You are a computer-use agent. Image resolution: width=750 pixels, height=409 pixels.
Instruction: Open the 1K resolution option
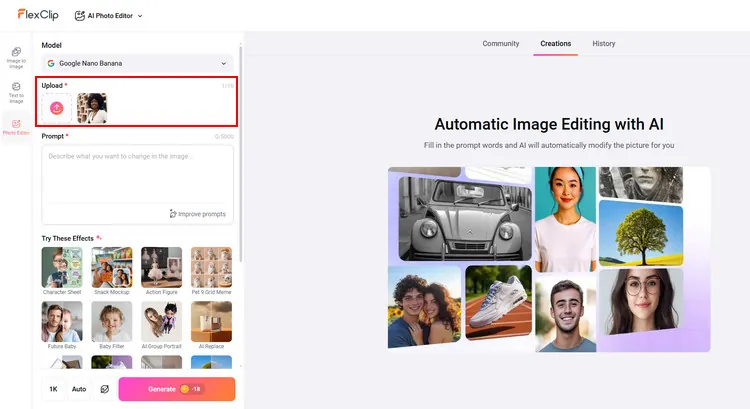(x=53, y=389)
